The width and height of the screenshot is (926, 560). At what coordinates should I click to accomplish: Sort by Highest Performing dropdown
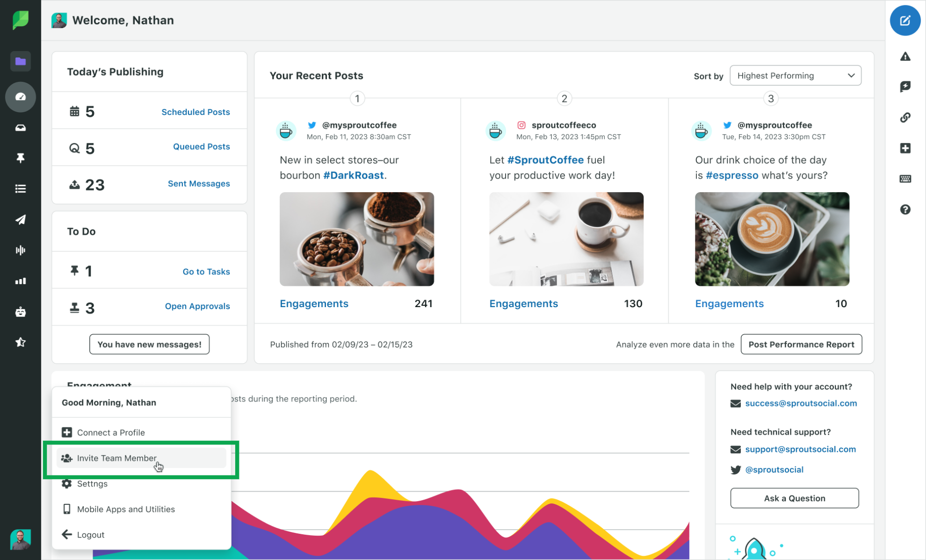click(x=796, y=75)
